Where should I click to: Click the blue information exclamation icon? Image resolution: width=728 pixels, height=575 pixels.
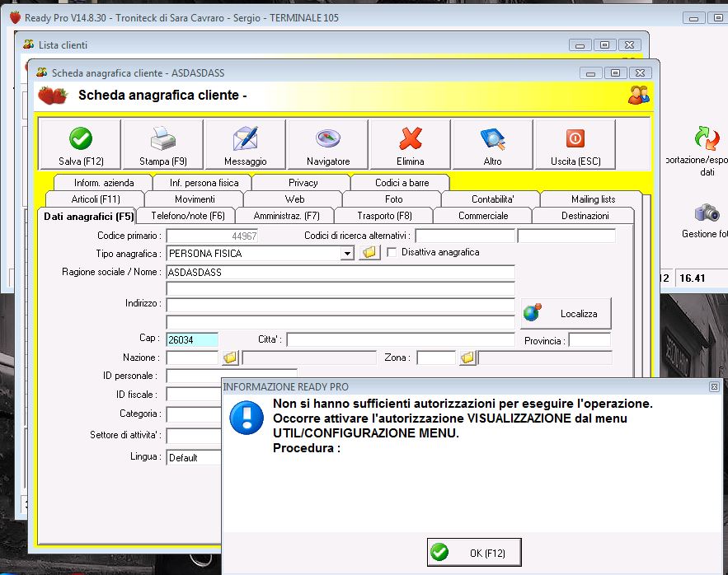[x=247, y=417]
